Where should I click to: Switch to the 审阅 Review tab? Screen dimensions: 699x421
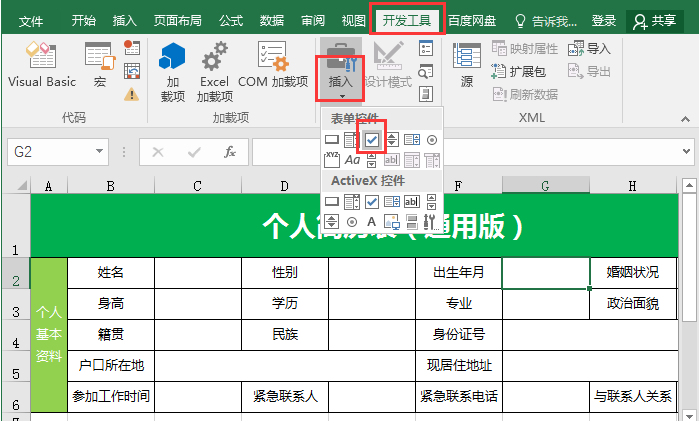[312, 21]
